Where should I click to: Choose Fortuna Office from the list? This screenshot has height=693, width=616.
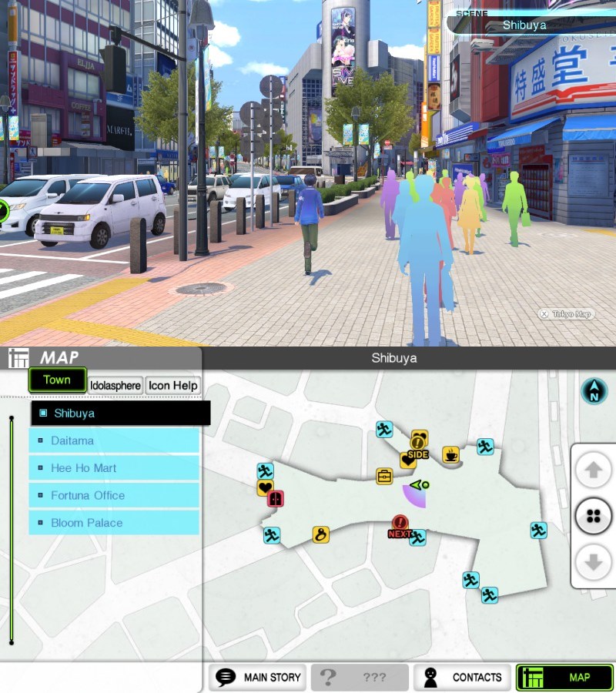[x=114, y=495]
